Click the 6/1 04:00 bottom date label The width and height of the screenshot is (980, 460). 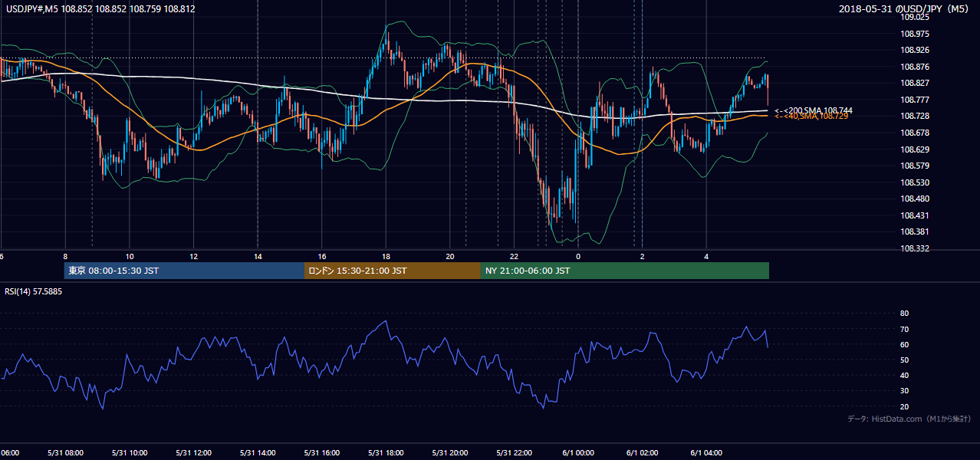(x=707, y=452)
